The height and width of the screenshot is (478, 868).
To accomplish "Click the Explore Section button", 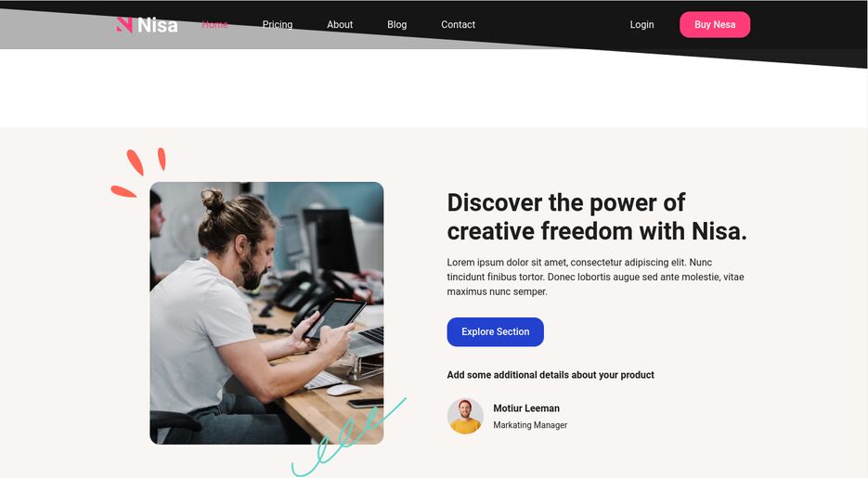I will [x=495, y=332].
